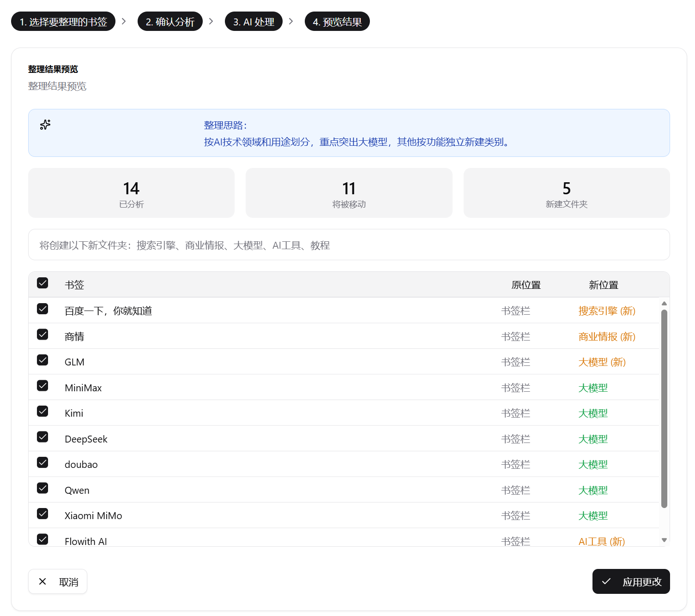
Task: Click the Xiaomi MiMo bookmark name
Action: coord(93,516)
